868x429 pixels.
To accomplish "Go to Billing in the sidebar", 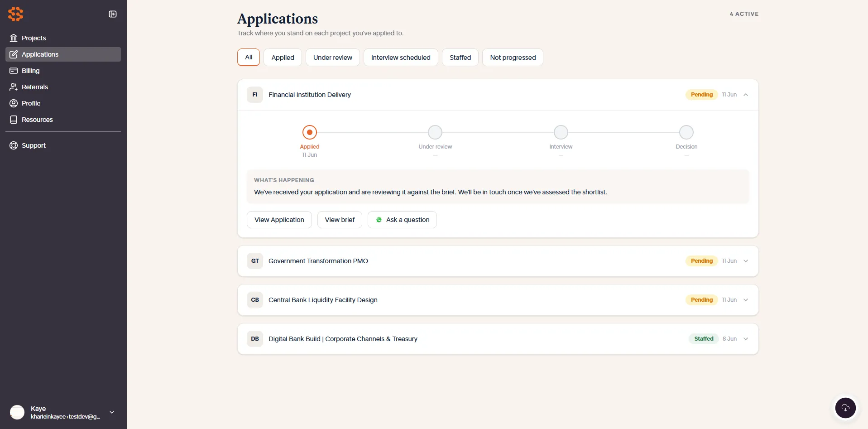I will pyautogui.click(x=63, y=71).
